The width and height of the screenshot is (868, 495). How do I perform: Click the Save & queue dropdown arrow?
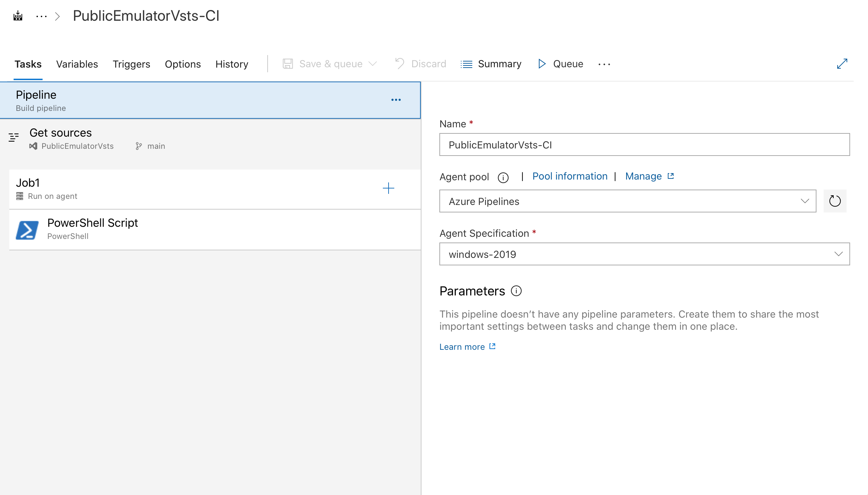coord(372,64)
